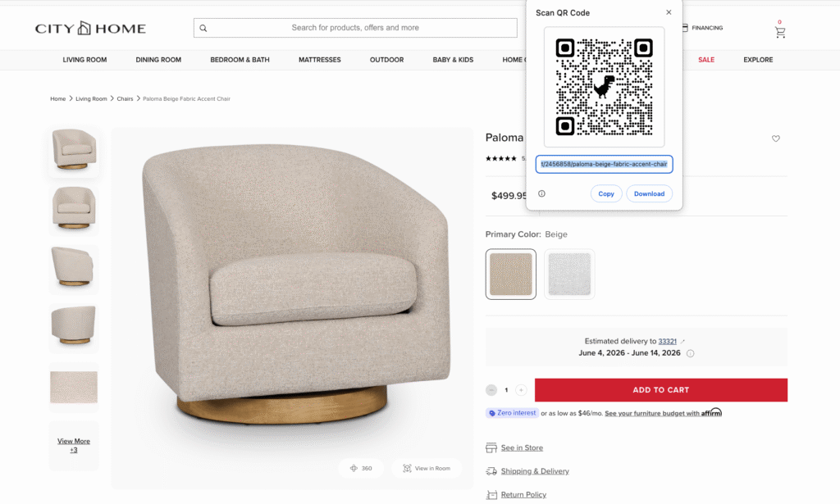Screen dimensions: 840x504
Task: Close the Scan QR Code popup
Action: pos(669,12)
